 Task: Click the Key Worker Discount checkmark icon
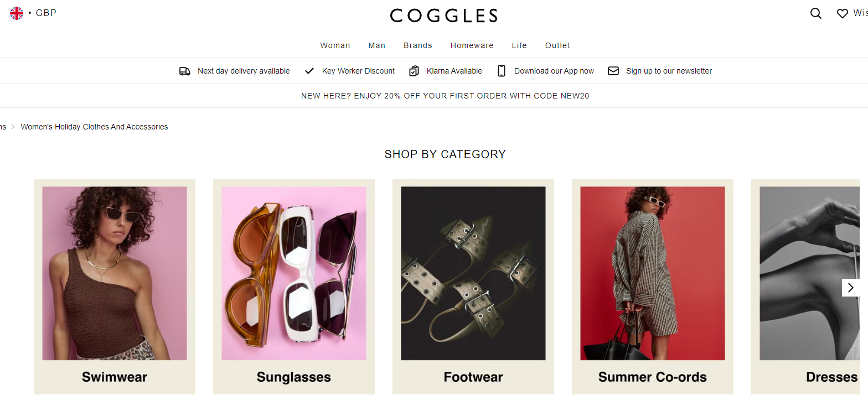tap(309, 71)
